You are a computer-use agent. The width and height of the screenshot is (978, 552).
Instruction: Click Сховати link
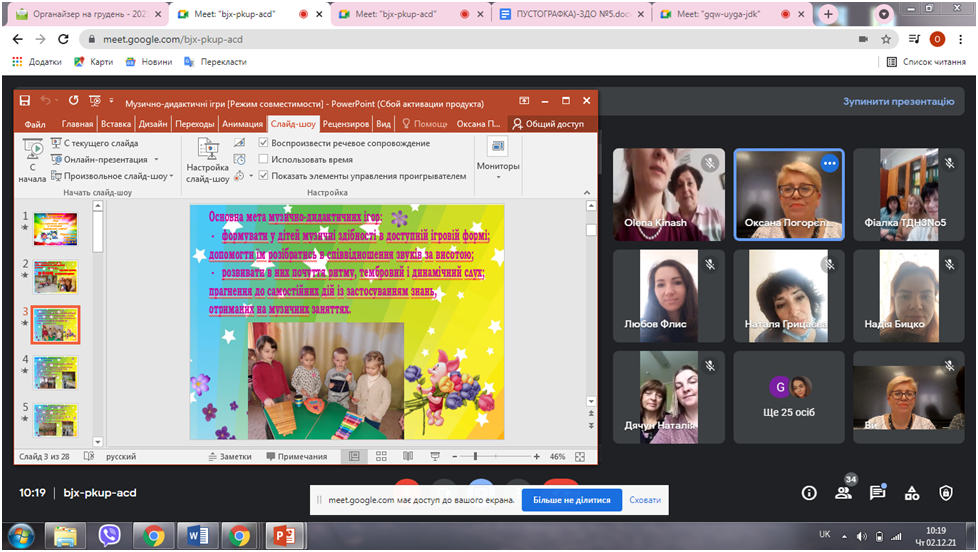(645, 500)
